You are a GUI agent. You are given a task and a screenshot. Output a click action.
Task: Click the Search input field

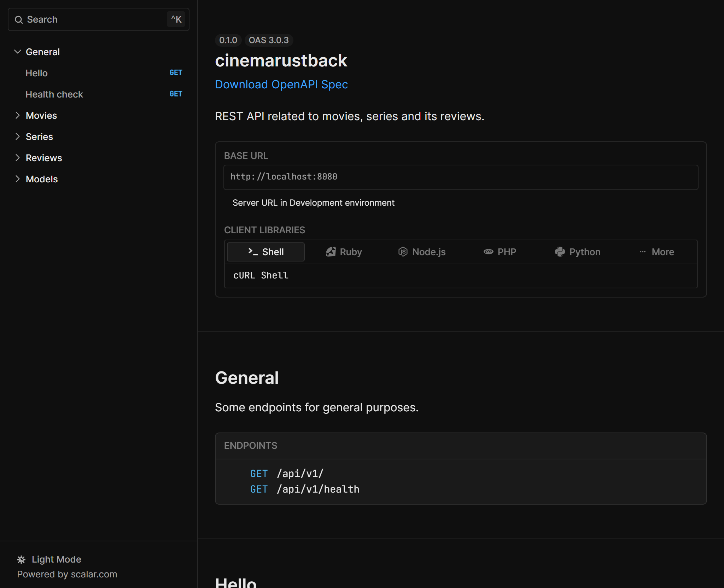pos(92,20)
